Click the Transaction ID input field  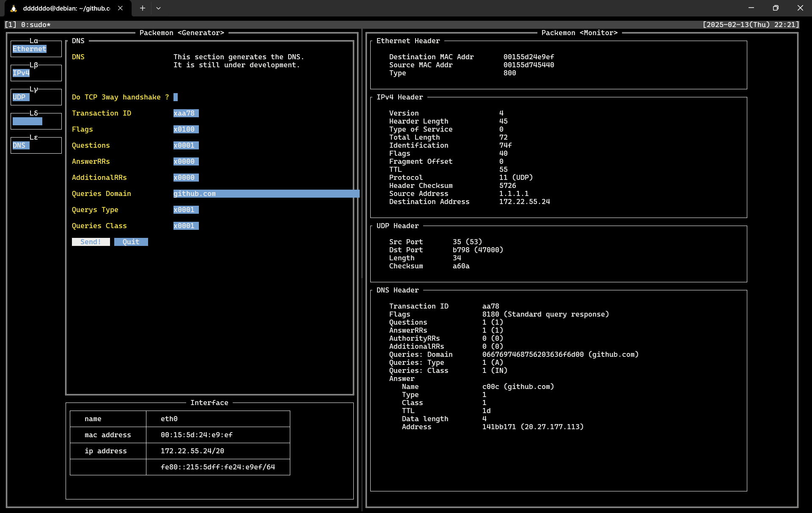pyautogui.click(x=186, y=113)
